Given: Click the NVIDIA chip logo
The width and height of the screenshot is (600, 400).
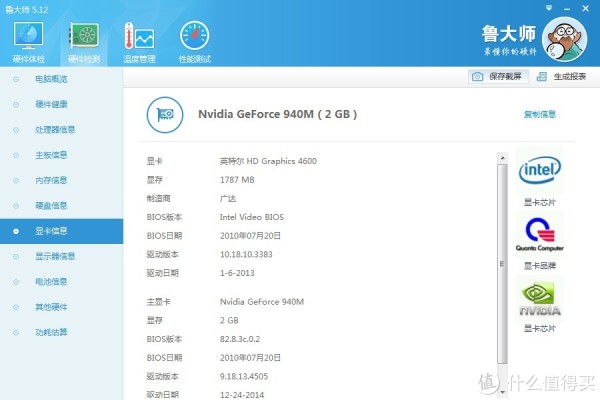Looking at the screenshot, I should (x=540, y=299).
